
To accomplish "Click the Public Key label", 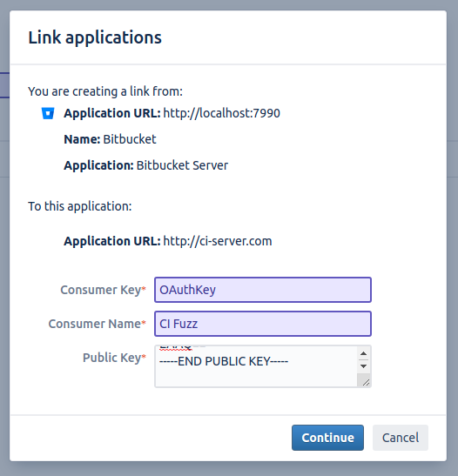I will click(x=115, y=358).
